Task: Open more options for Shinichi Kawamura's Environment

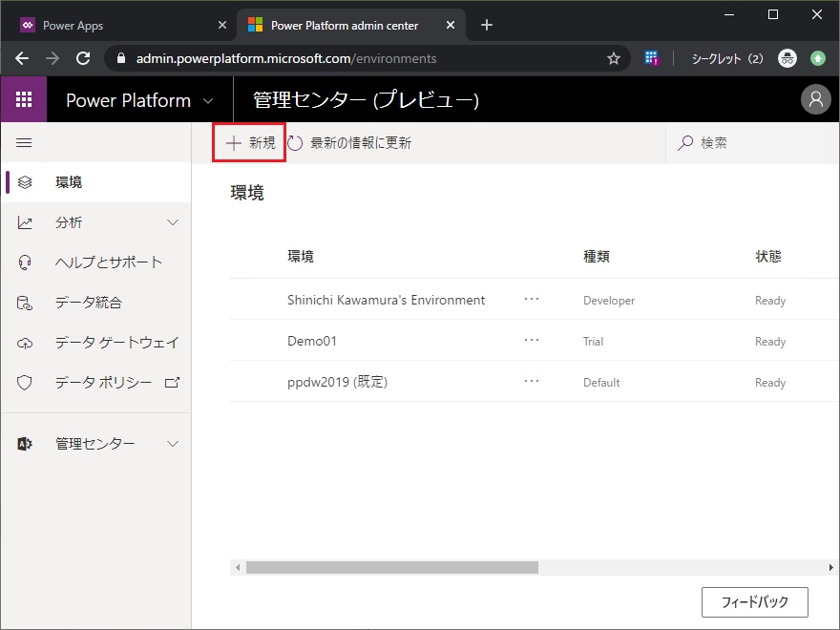Action: [x=532, y=299]
